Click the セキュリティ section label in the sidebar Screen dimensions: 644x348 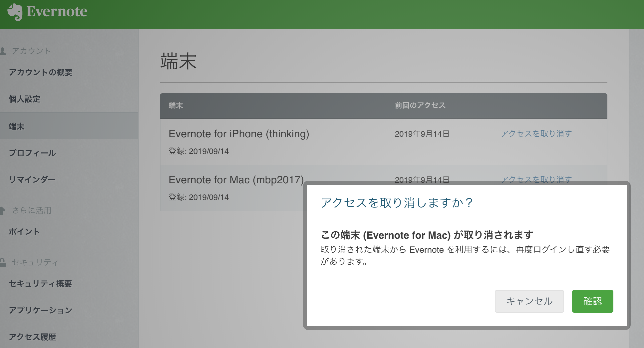coord(35,263)
